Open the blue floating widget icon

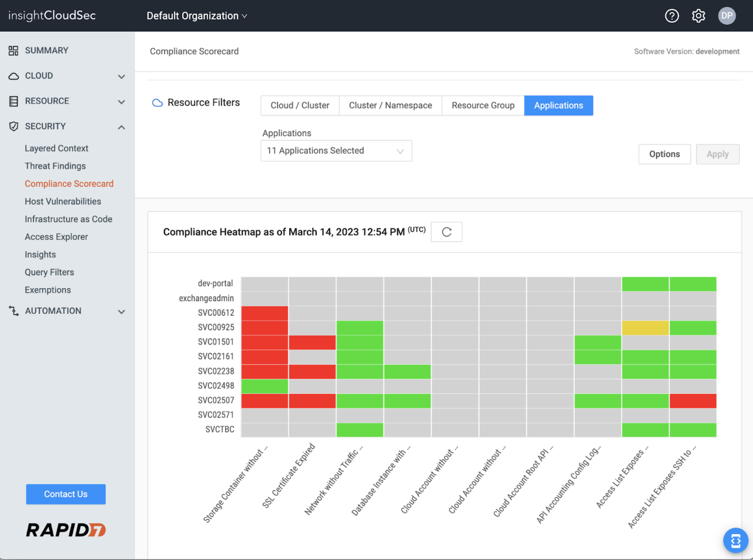click(735, 540)
